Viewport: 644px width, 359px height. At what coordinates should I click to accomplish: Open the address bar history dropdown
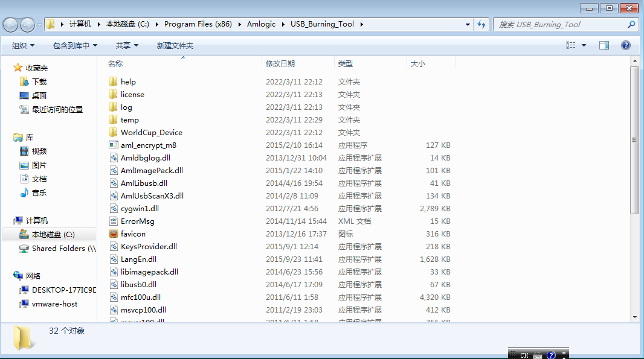pyautogui.click(x=468, y=24)
